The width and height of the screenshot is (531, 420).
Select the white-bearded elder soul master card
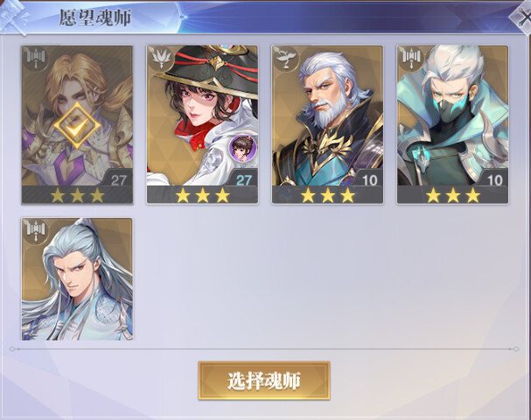(x=327, y=124)
